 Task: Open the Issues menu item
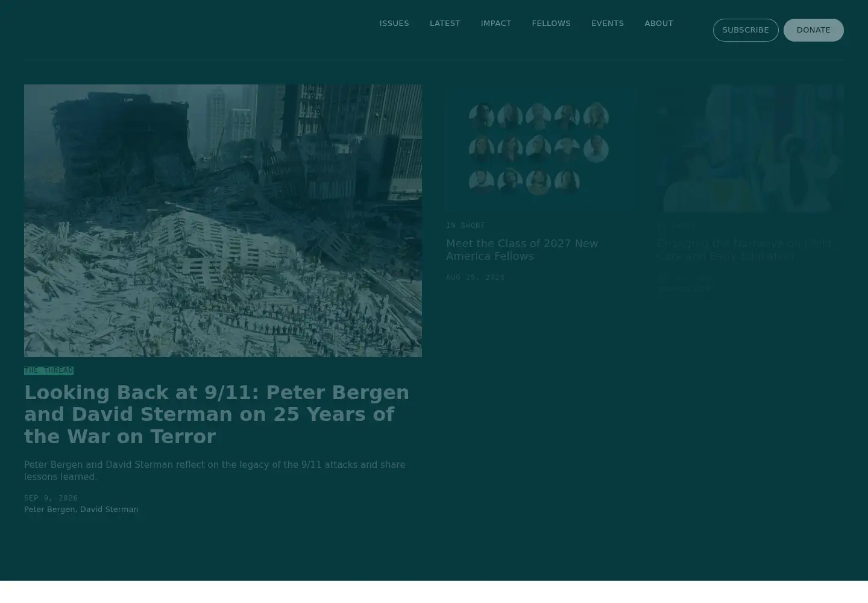[x=394, y=24]
